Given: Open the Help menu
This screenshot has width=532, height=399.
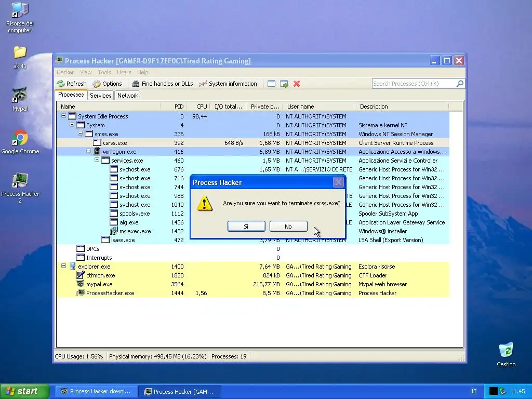Looking at the screenshot, I should (x=143, y=72).
